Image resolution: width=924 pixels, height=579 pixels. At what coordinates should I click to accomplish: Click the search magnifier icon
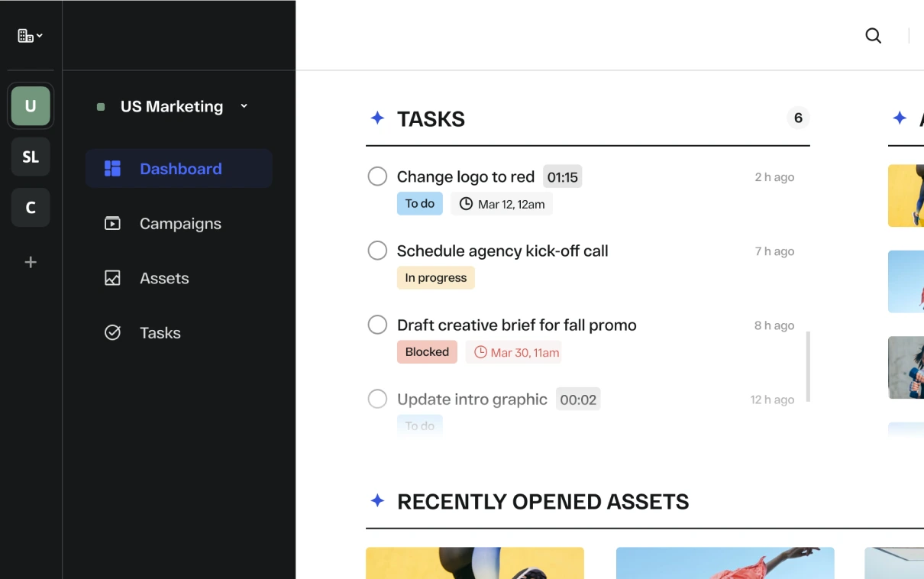pos(873,35)
